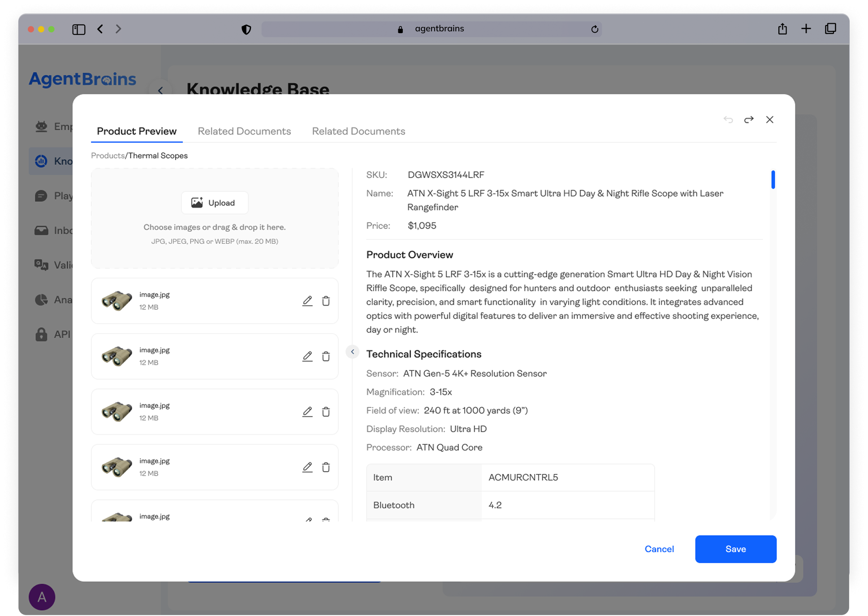Image resolution: width=868 pixels, height=616 pixels.
Task: Collapse the image panel with center chevron
Action: (x=353, y=352)
